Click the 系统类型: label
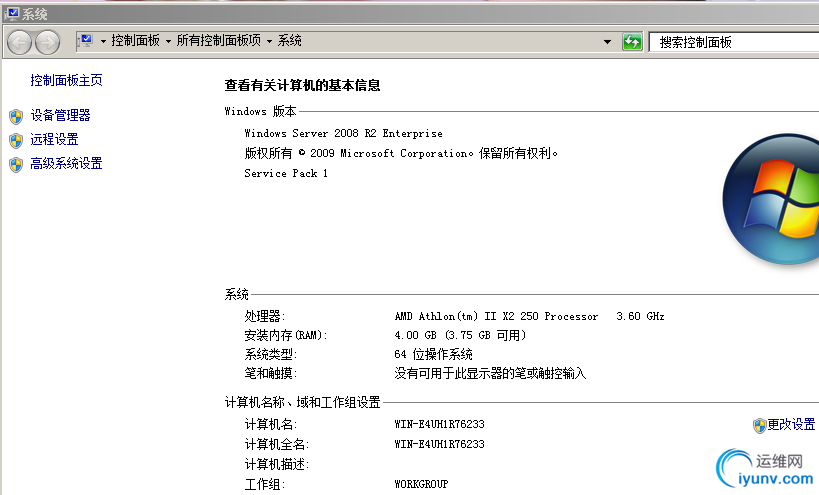This screenshot has height=495, width=819. (x=271, y=354)
